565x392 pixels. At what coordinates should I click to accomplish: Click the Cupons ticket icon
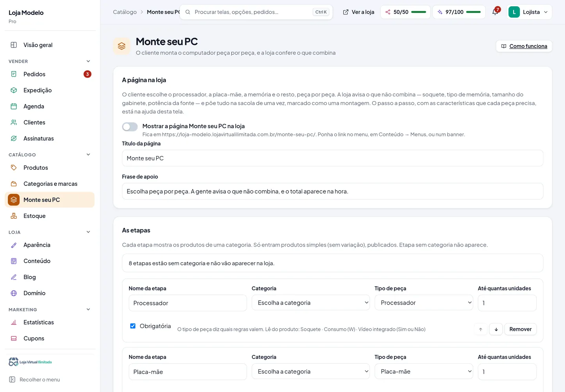14,338
